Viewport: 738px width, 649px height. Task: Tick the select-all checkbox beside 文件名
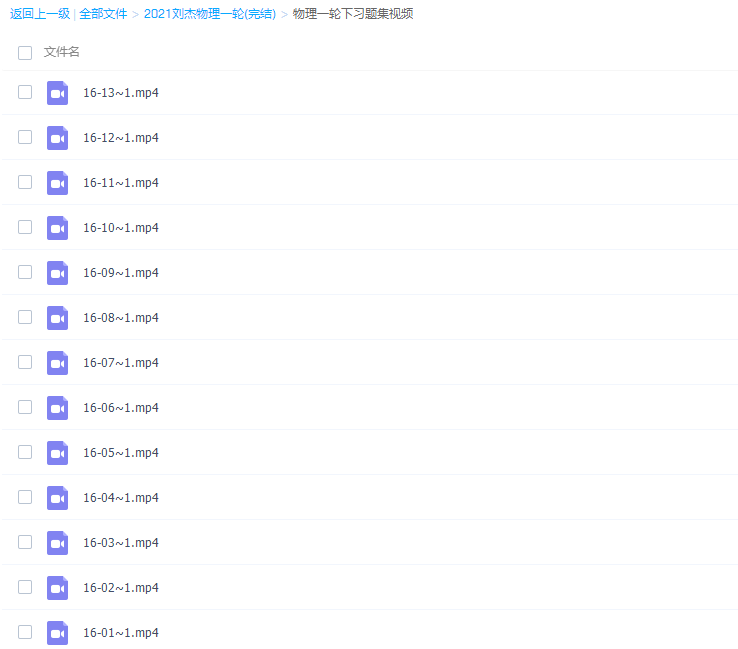click(x=25, y=52)
